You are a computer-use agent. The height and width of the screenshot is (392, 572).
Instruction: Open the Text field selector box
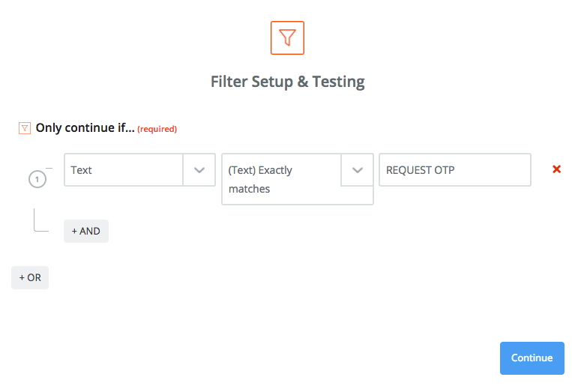(x=124, y=170)
